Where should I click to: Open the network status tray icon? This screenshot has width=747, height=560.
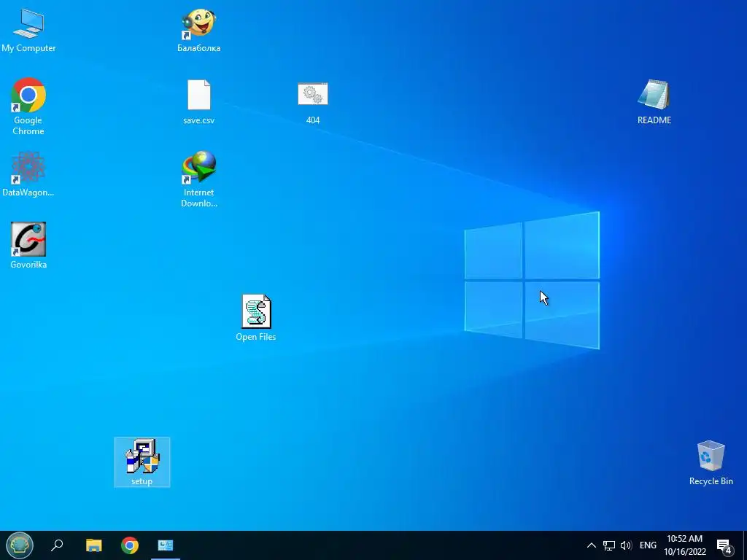click(609, 545)
